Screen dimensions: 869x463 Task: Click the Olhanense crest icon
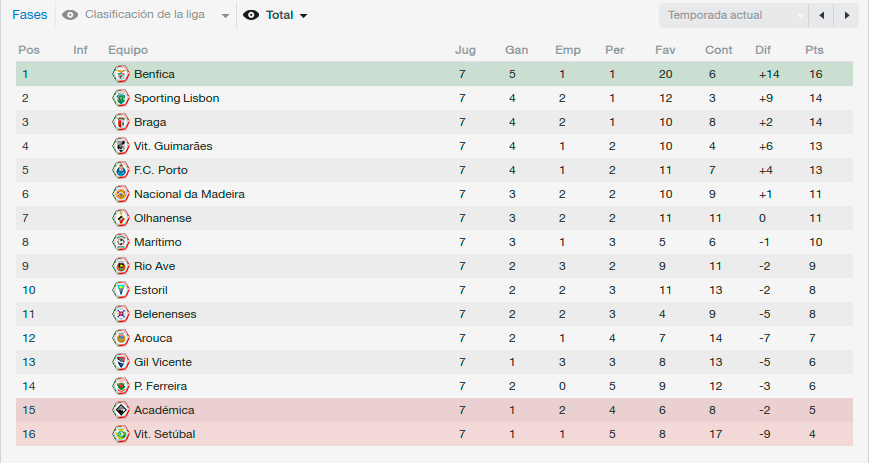[x=120, y=218]
